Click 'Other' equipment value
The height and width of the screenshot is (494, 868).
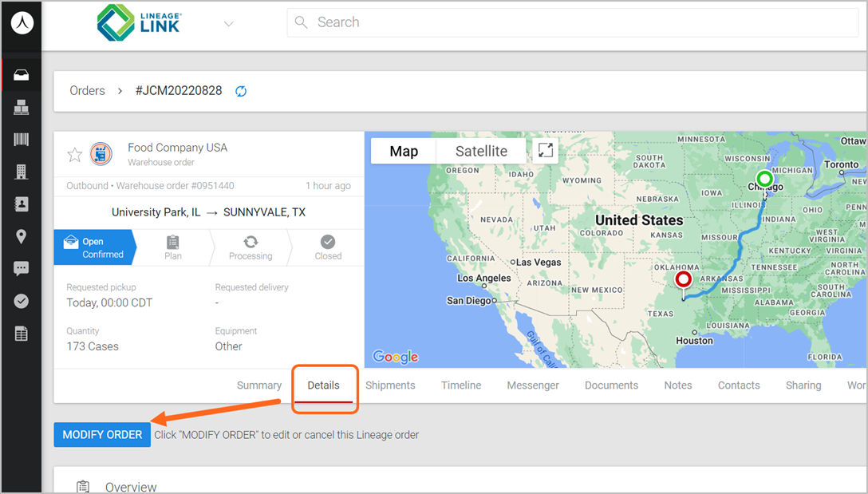pos(229,346)
